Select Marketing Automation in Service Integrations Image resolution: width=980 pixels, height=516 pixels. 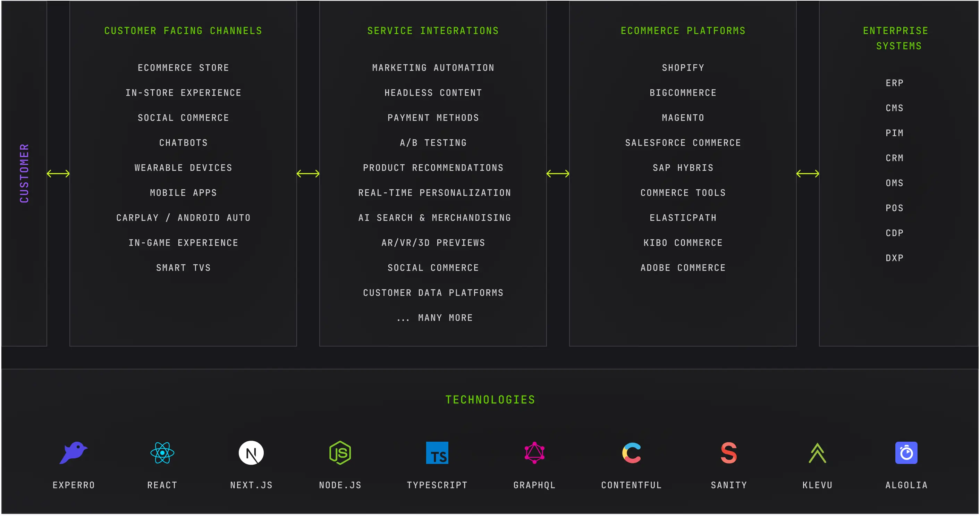coord(433,68)
